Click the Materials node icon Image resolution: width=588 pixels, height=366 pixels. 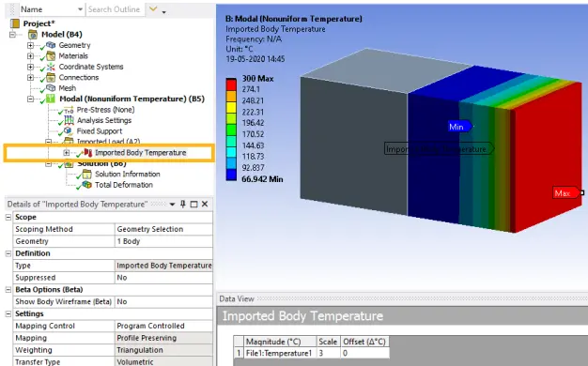pyautogui.click(x=51, y=56)
